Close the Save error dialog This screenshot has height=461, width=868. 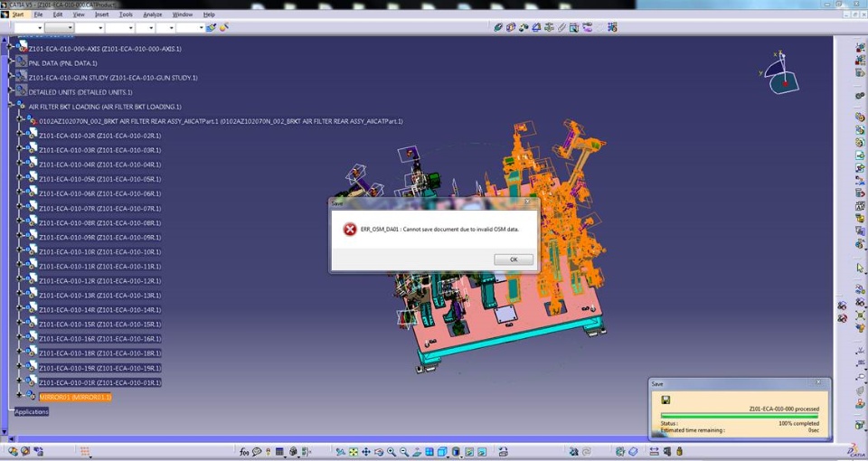click(x=527, y=202)
